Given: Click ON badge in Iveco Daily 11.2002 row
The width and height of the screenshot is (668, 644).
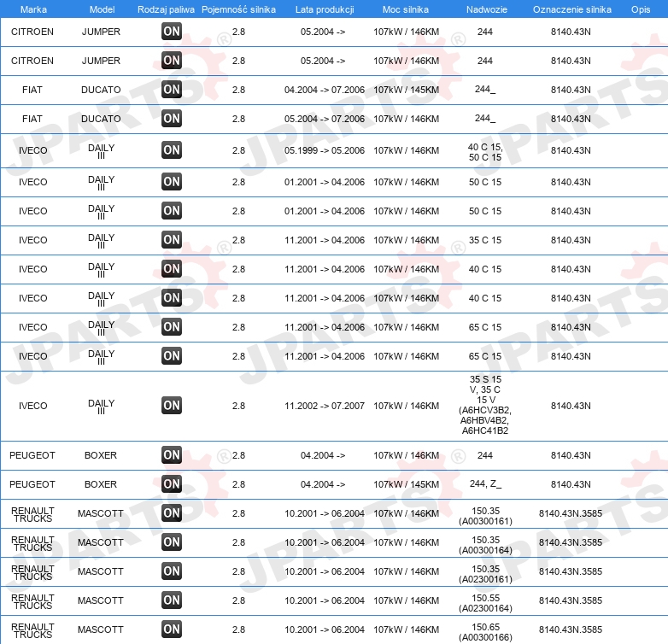Looking at the screenshot, I should tap(171, 406).
